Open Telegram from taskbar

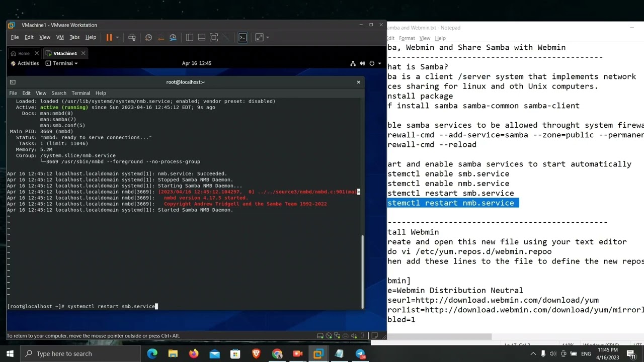click(360, 354)
